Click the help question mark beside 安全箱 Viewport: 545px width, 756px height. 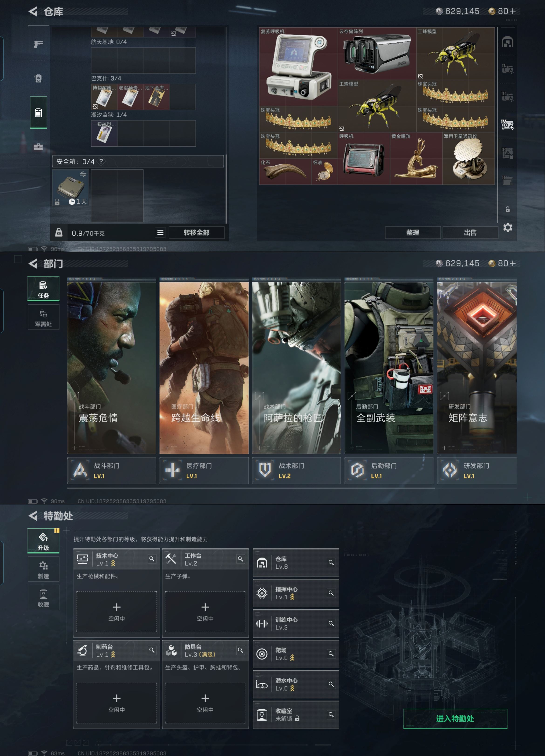coord(101,161)
